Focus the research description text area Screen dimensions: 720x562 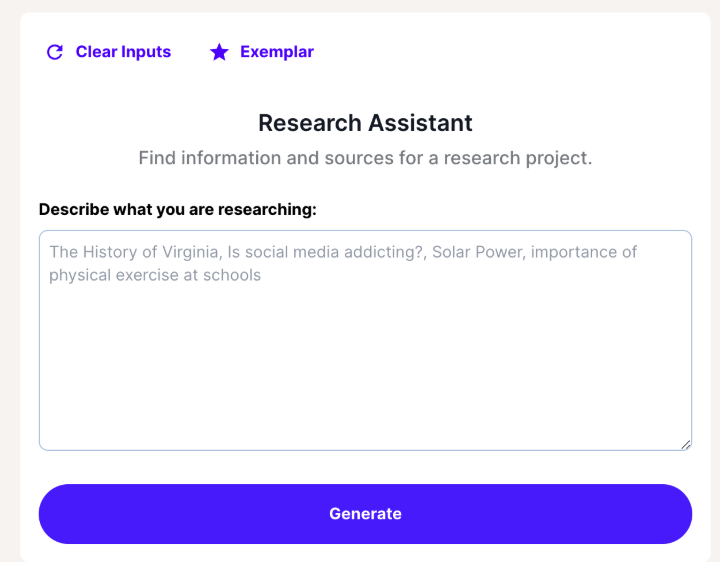coord(365,340)
